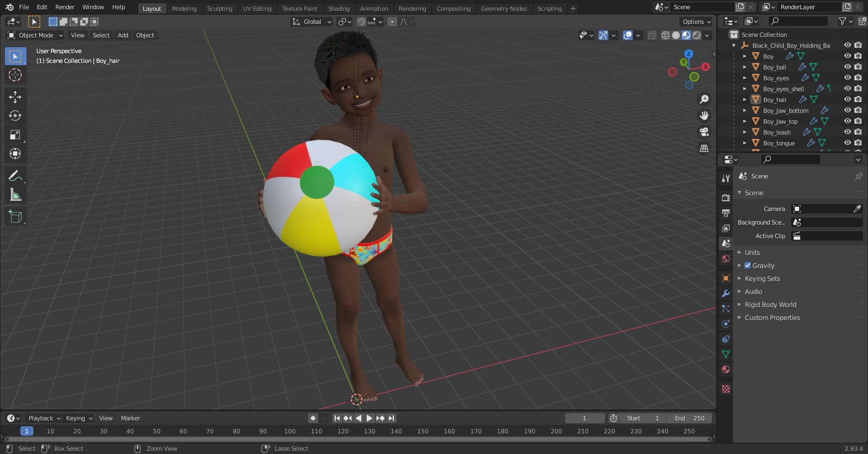Click the Select Box tool
Image resolution: width=868 pixels, height=454 pixels.
tap(15, 56)
